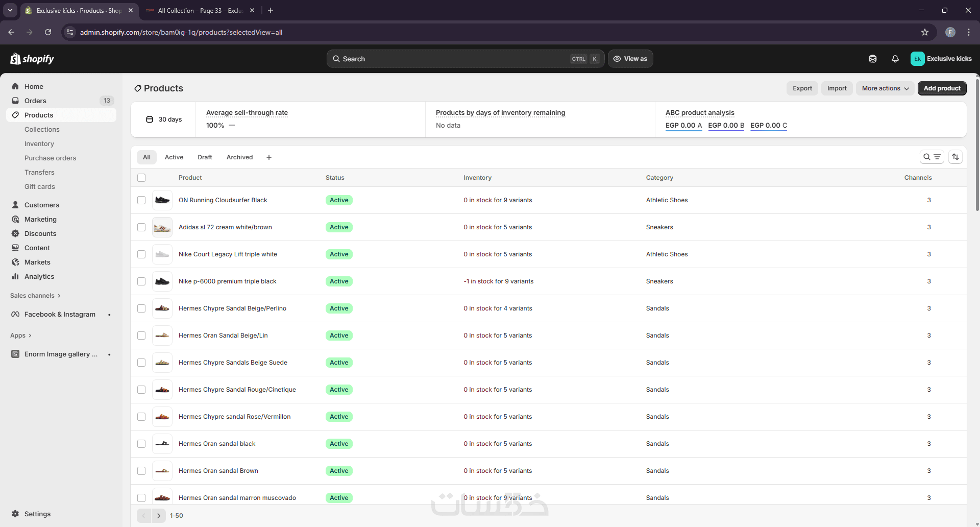Go to next page of products
This screenshot has height=527, width=980.
(159, 516)
